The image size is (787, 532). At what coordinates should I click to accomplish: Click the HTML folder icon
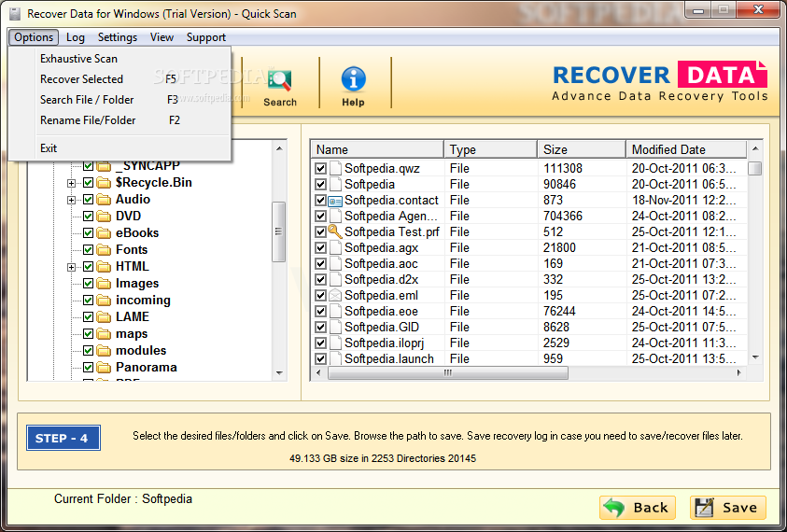(104, 267)
